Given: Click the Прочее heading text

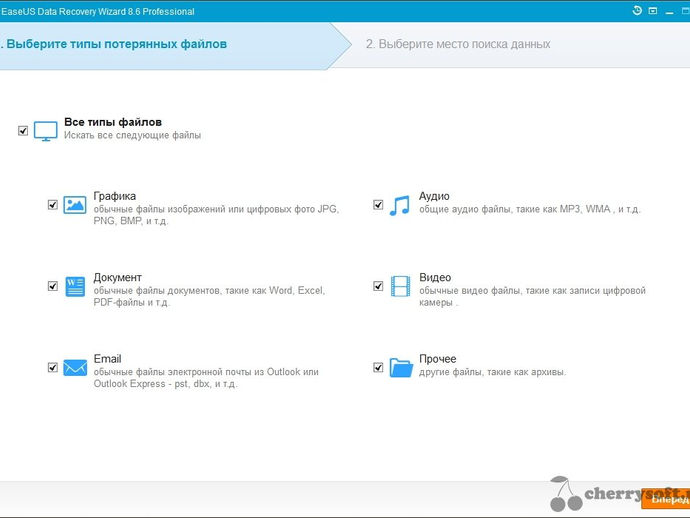Looking at the screenshot, I should [437, 359].
